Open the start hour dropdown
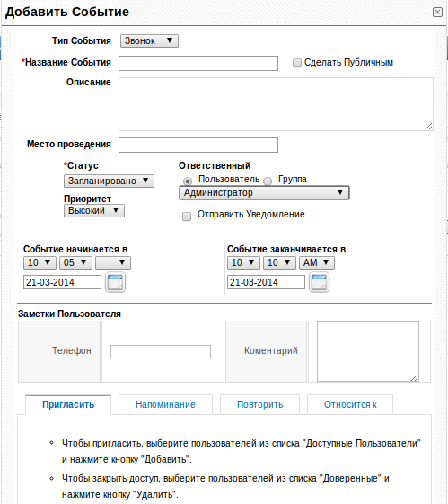 pyautogui.click(x=40, y=263)
